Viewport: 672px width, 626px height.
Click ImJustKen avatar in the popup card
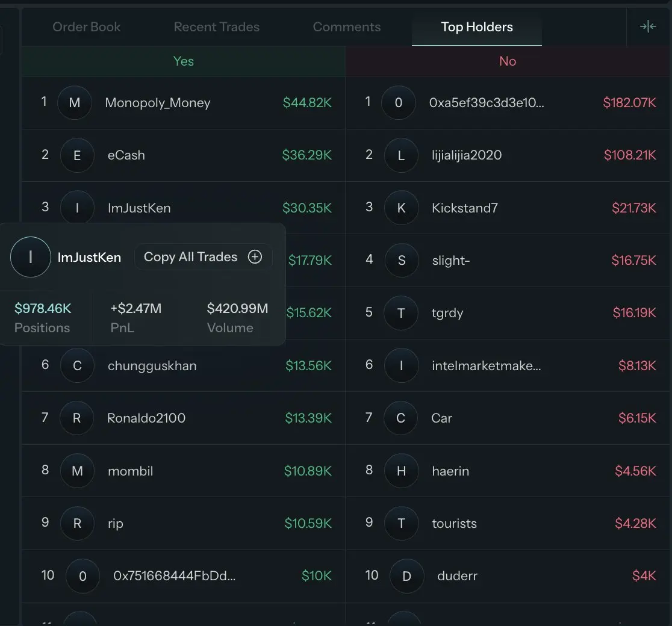[x=31, y=257]
